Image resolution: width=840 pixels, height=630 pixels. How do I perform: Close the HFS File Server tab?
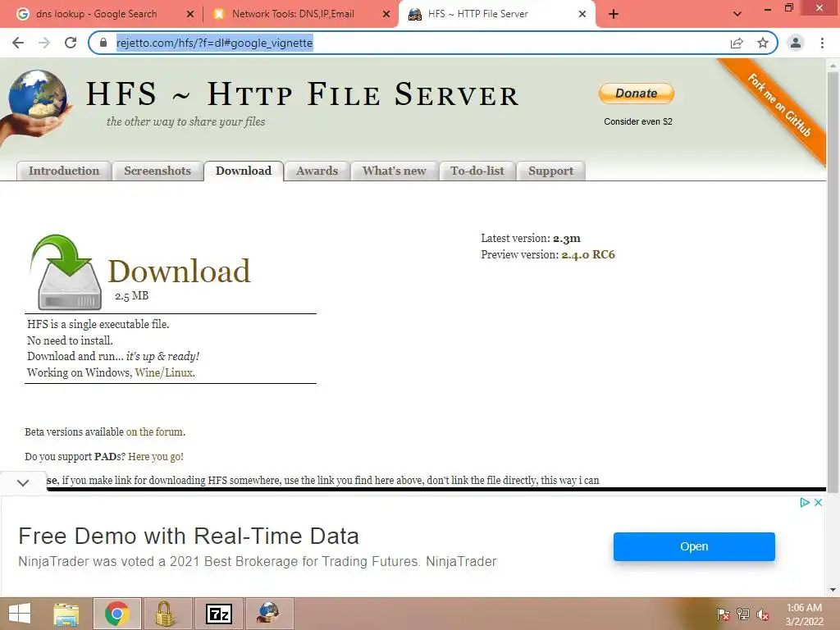582,14
